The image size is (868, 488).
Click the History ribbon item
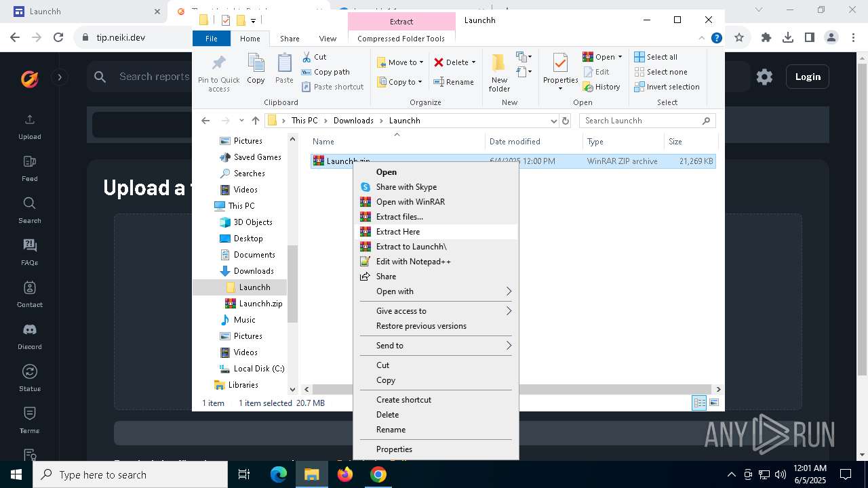tap(601, 87)
